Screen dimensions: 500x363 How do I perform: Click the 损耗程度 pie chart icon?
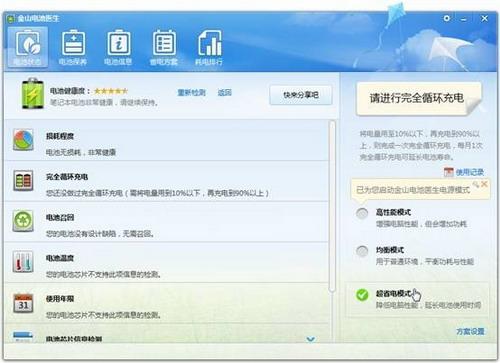pos(23,140)
